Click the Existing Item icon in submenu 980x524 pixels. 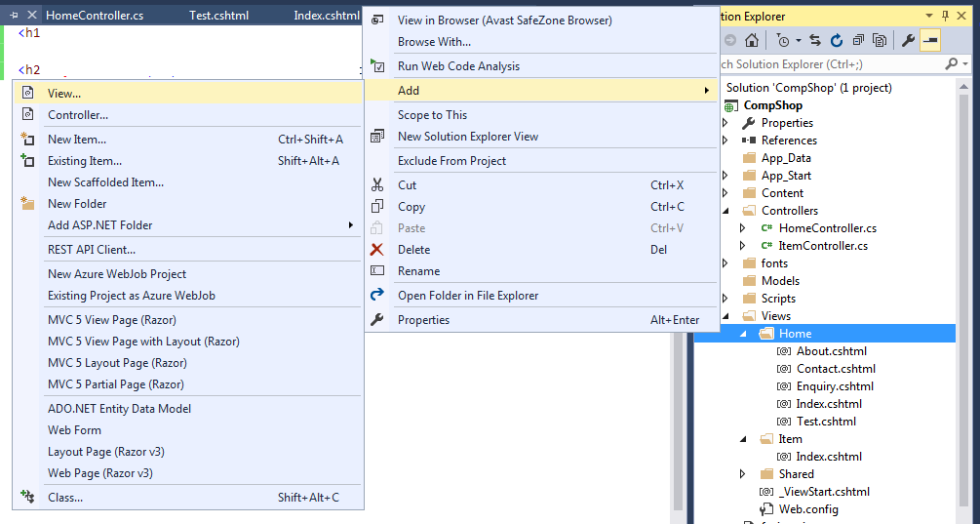tap(27, 160)
